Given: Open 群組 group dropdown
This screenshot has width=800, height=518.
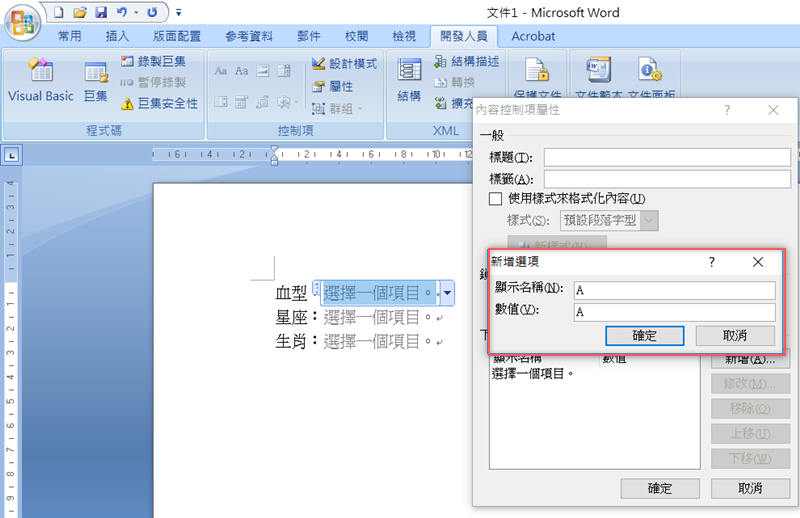Looking at the screenshot, I should click(x=337, y=108).
